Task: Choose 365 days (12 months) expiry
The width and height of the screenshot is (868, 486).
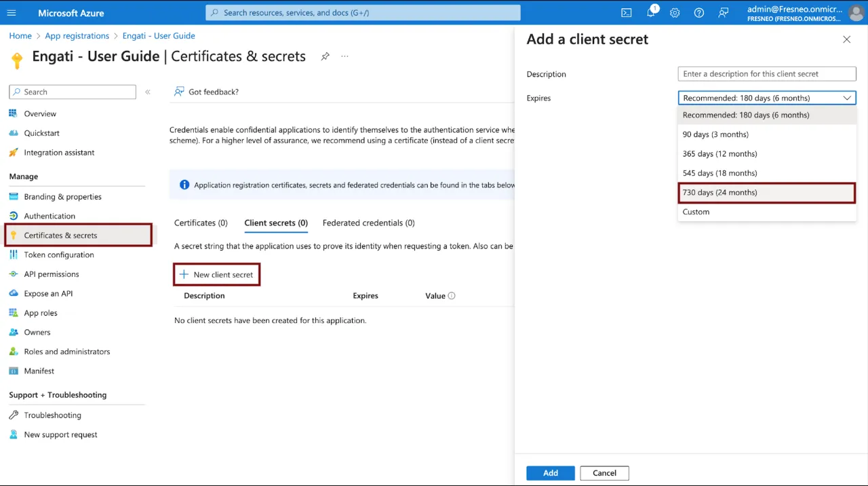Action: pyautogui.click(x=767, y=153)
